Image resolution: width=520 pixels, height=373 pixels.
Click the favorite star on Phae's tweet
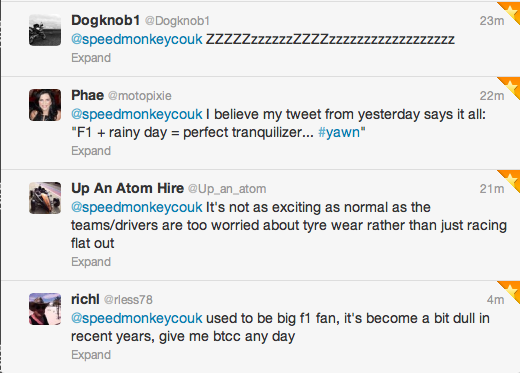(x=512, y=86)
